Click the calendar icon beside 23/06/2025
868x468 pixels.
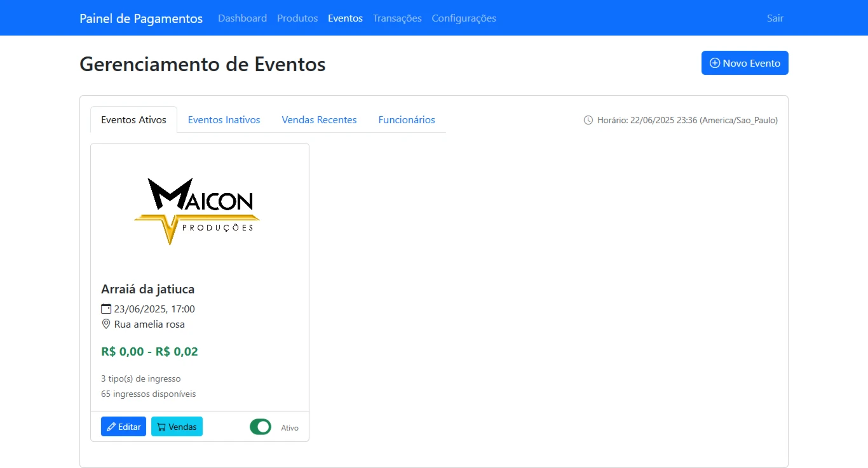(106, 309)
